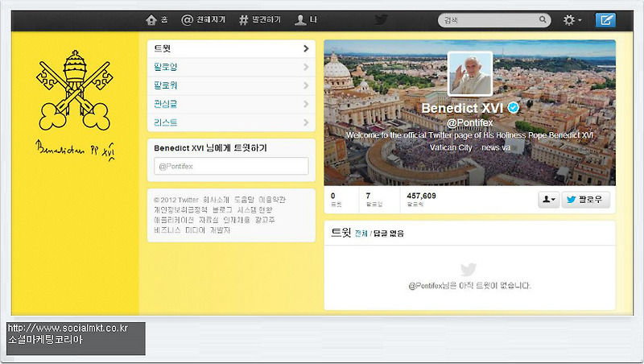Select the 답글 없음 (No replies) filter
The width and height of the screenshot is (644, 364).
(389, 234)
